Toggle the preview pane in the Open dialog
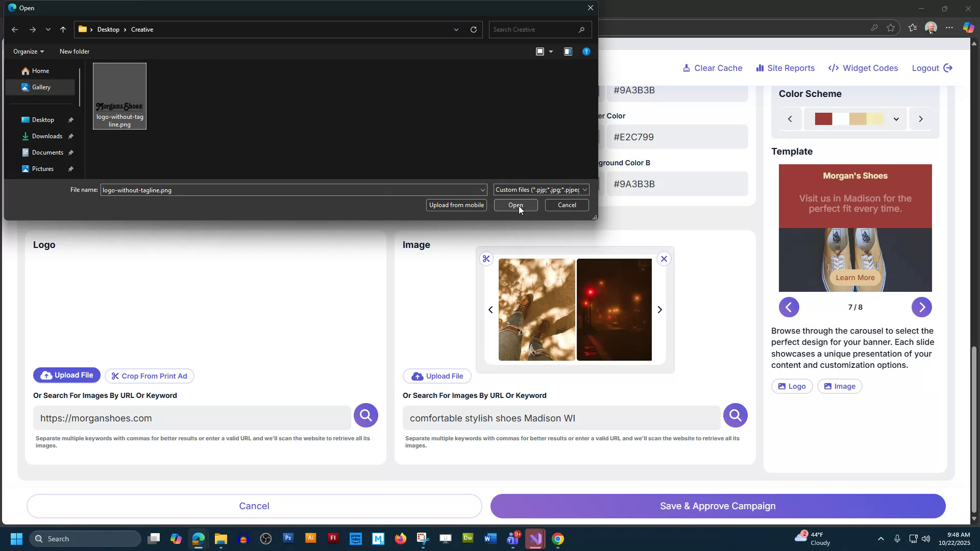Screen dimensions: 980x551 tap(568, 51)
